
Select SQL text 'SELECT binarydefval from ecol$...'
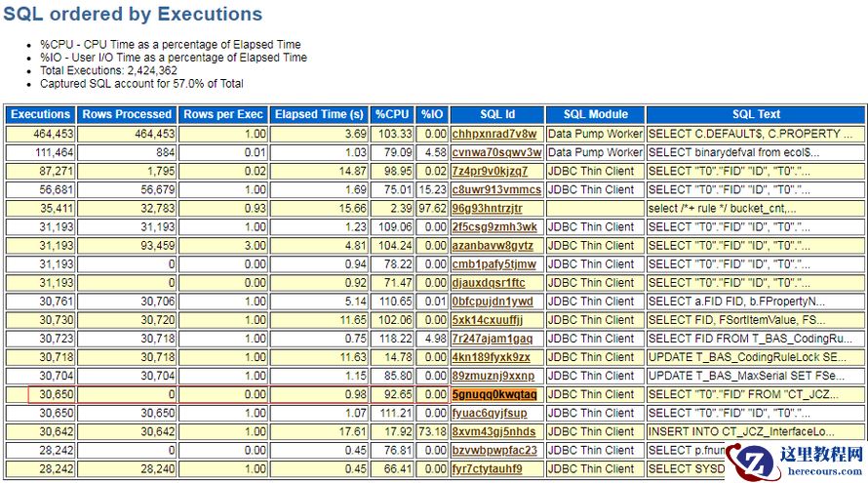click(733, 152)
